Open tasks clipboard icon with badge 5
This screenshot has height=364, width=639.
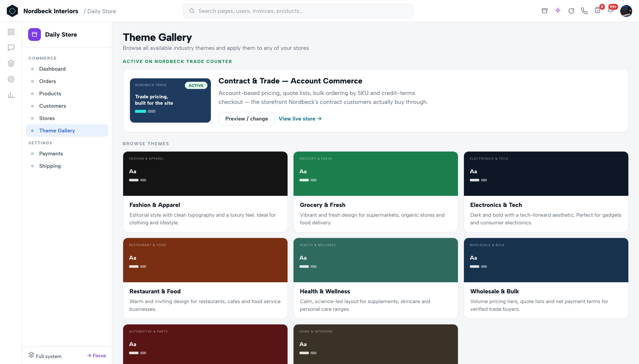(598, 10)
